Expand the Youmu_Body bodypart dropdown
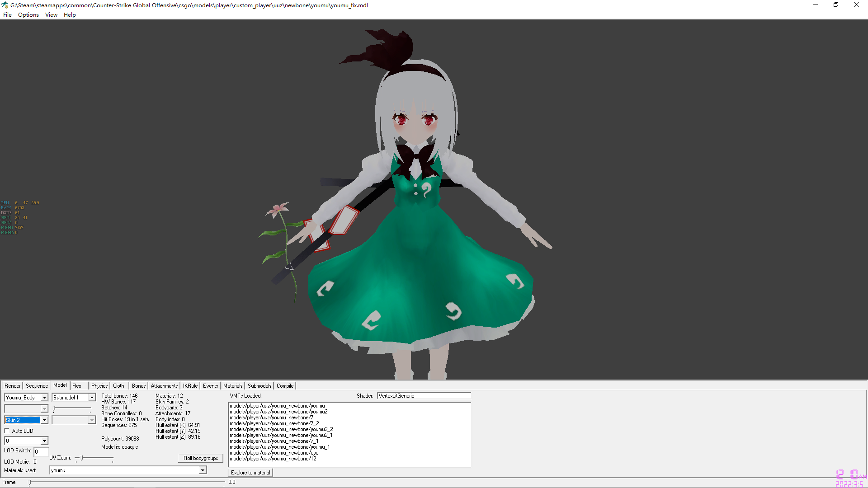868x488 pixels. point(44,398)
